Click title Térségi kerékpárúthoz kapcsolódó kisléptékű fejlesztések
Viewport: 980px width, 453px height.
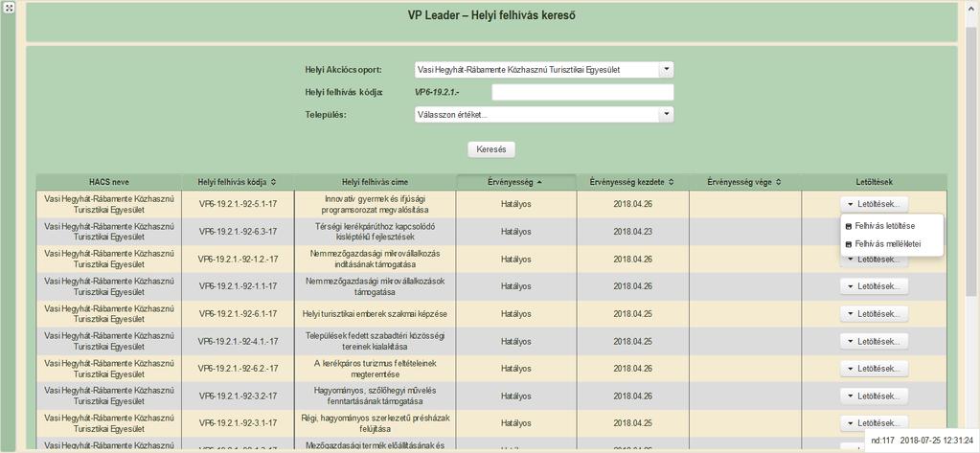pyautogui.click(x=375, y=231)
